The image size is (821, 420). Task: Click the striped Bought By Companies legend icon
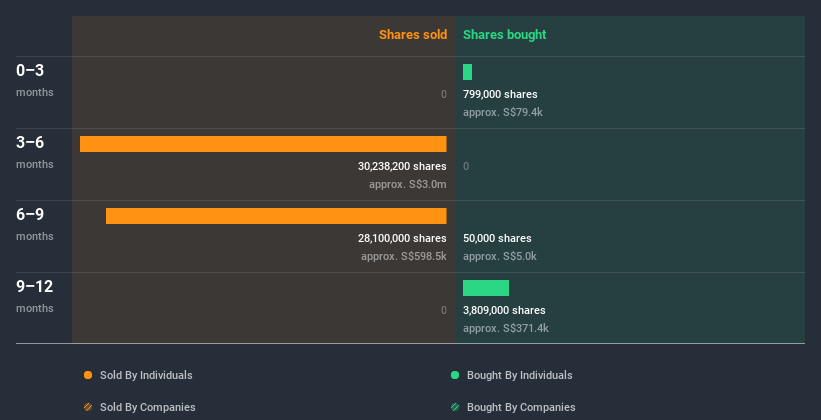click(x=455, y=407)
